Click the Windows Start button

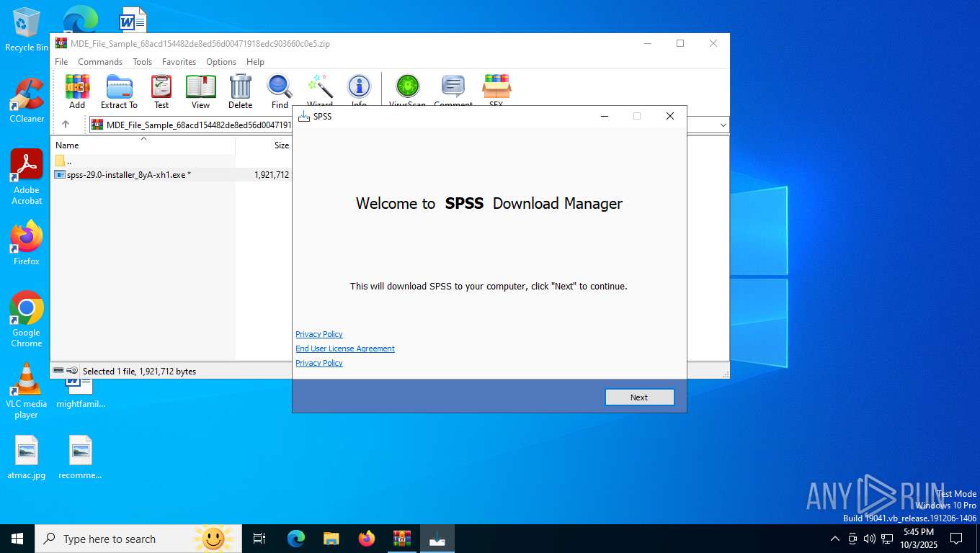click(x=17, y=539)
